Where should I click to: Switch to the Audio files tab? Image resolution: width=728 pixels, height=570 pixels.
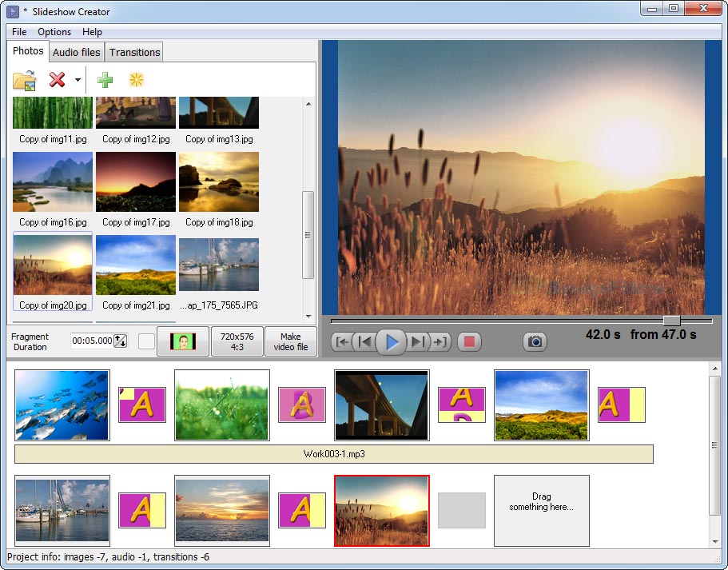(x=76, y=51)
